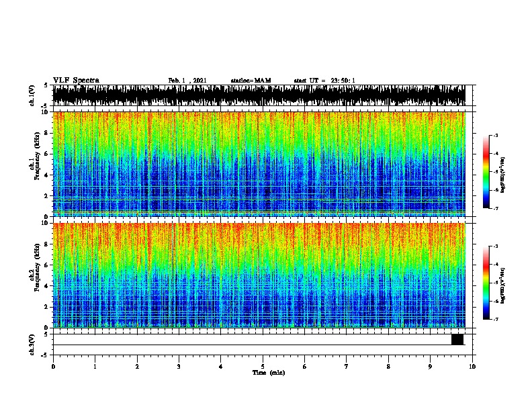
Task: Click the ch.1 spectrogram color scale bar
Action: tap(486, 172)
